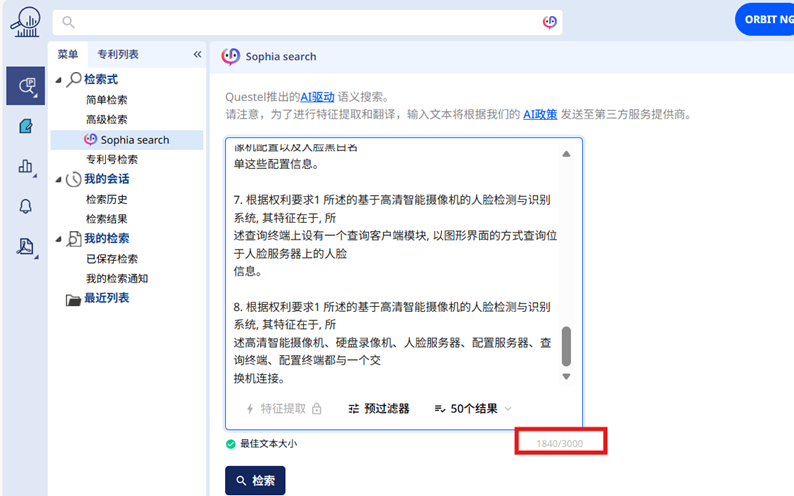Collapse the 我的会话 tree section

pyautogui.click(x=59, y=179)
